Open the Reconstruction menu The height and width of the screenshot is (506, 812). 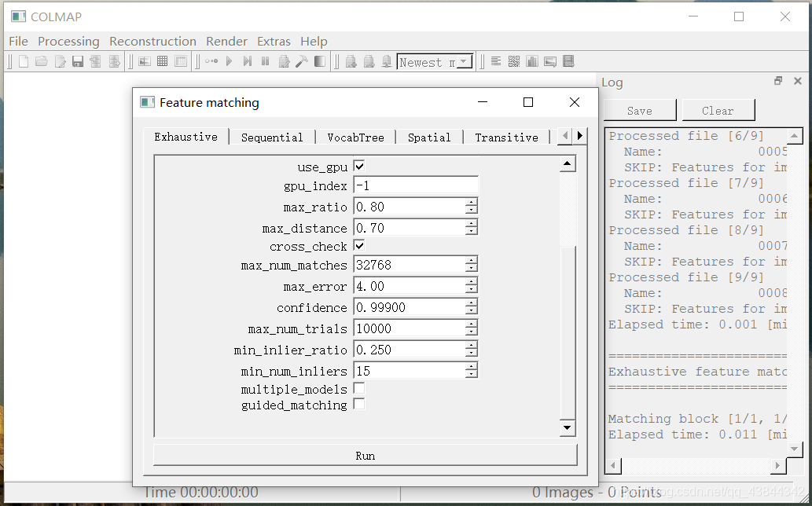(x=152, y=42)
